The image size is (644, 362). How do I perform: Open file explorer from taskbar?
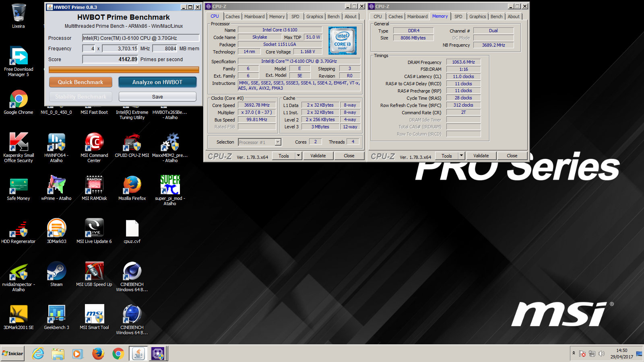[58, 354]
